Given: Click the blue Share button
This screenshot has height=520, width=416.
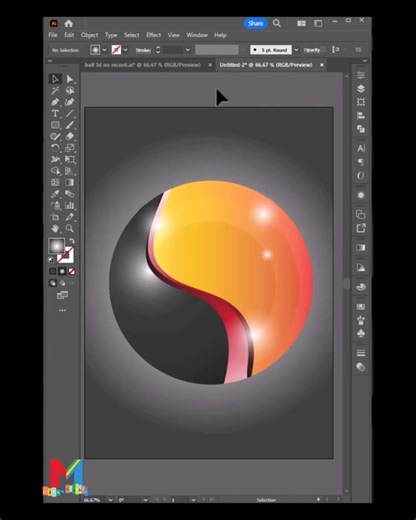Looking at the screenshot, I should click(255, 23).
